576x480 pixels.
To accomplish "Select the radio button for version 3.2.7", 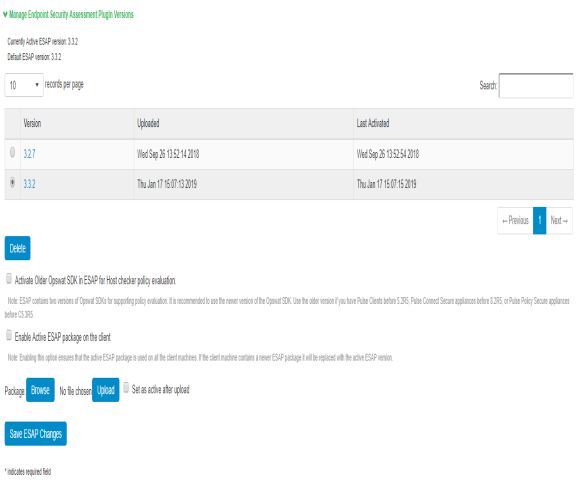I will (x=12, y=152).
